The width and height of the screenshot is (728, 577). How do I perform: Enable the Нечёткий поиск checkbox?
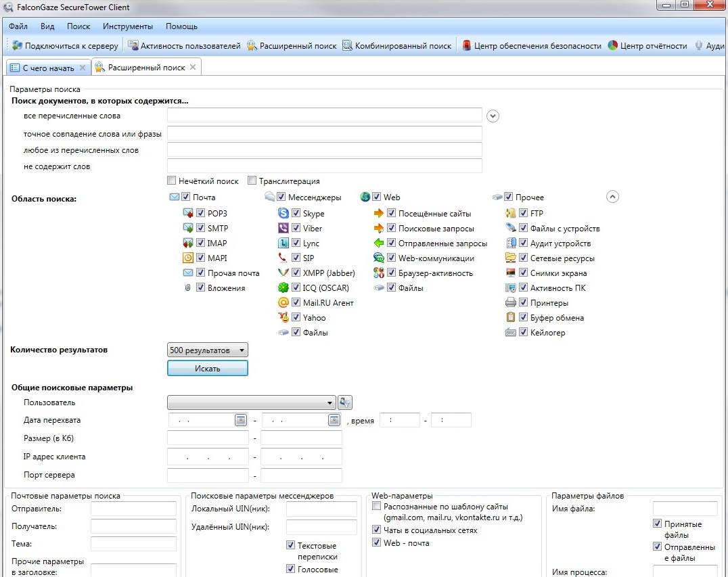click(x=172, y=180)
